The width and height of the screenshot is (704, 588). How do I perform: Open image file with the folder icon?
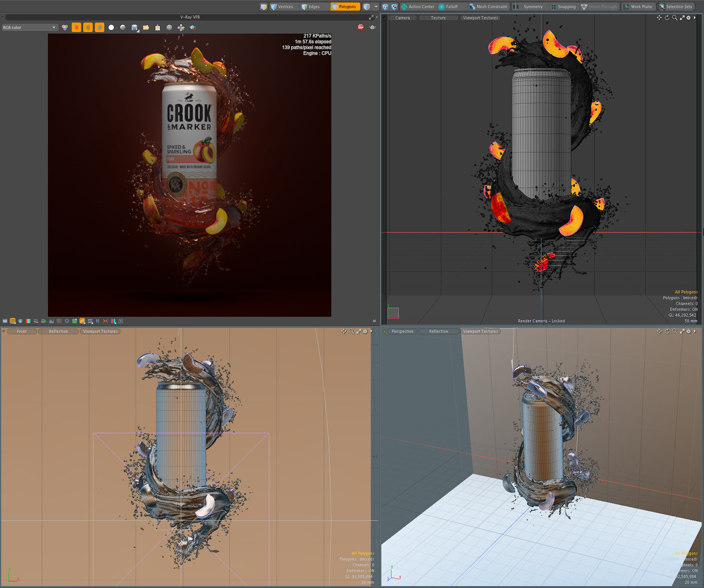[146, 27]
